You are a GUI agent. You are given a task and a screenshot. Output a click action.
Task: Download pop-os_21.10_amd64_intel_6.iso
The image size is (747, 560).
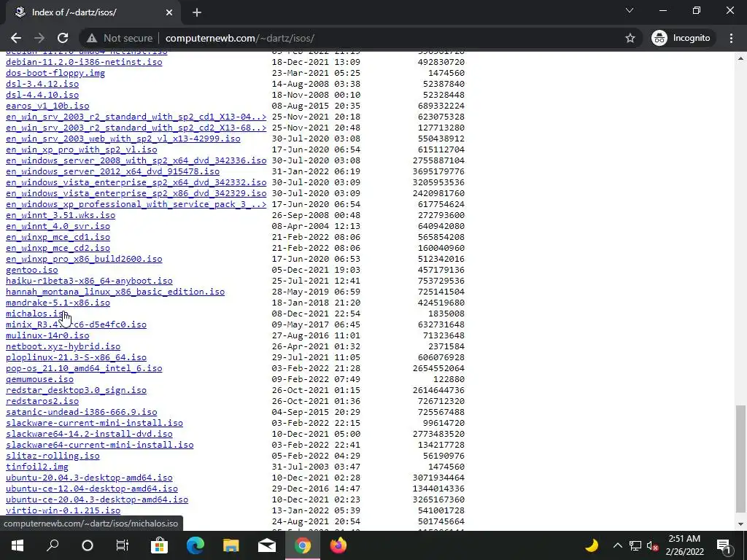(84, 368)
